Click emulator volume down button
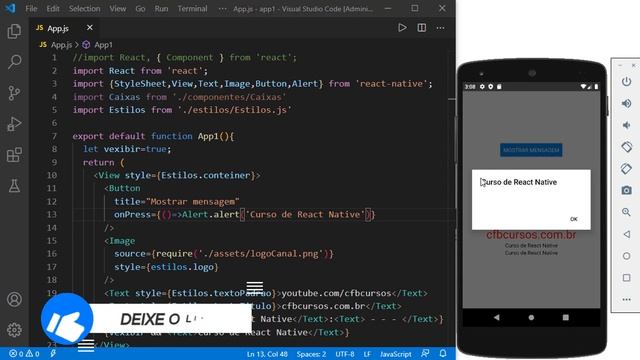Viewport: 640px width, 360px height. (x=626, y=125)
